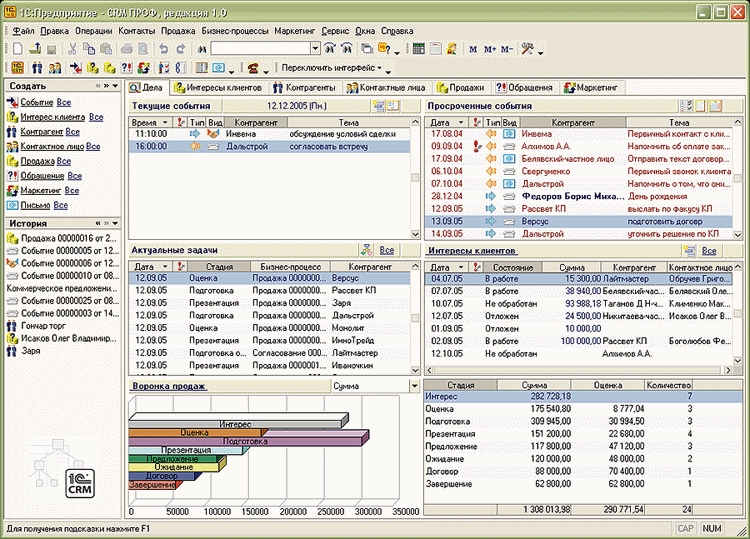Click the Open file toolbar icon

click(x=35, y=49)
